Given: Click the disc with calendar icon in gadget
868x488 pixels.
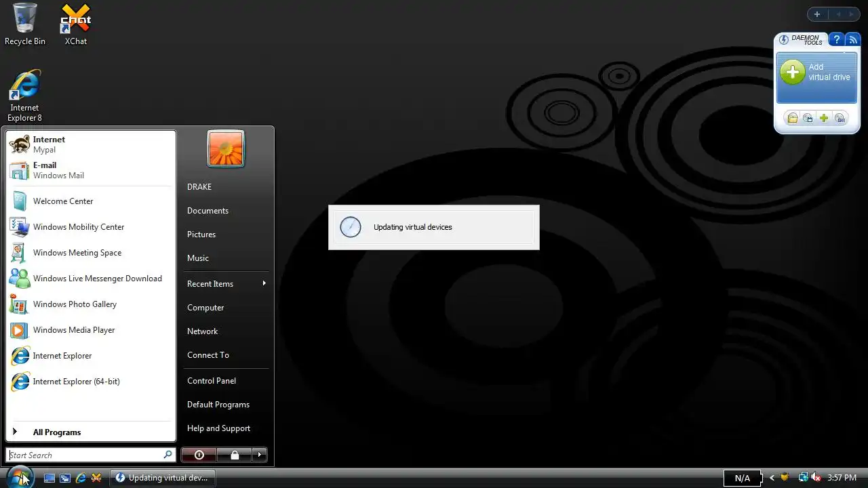Looking at the screenshot, I should [808, 118].
